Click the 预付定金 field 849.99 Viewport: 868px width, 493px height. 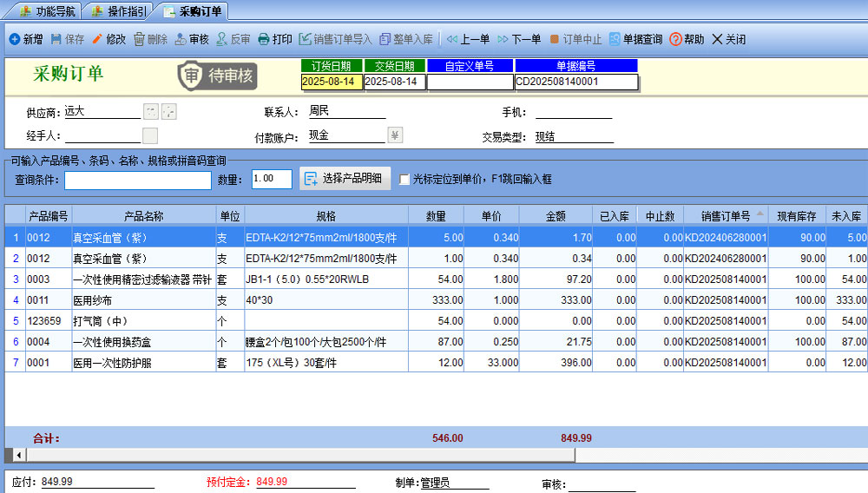tap(305, 482)
